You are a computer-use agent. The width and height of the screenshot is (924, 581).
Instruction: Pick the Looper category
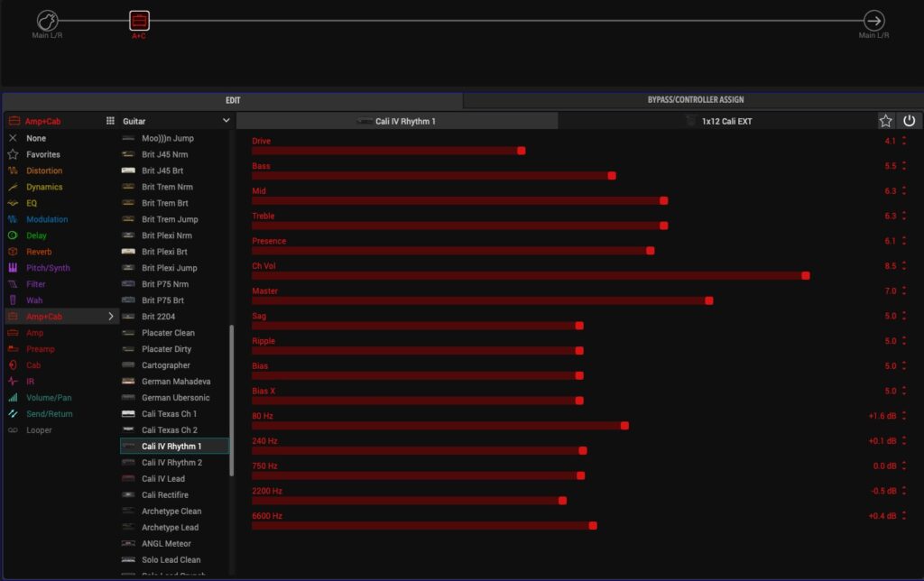click(x=39, y=430)
